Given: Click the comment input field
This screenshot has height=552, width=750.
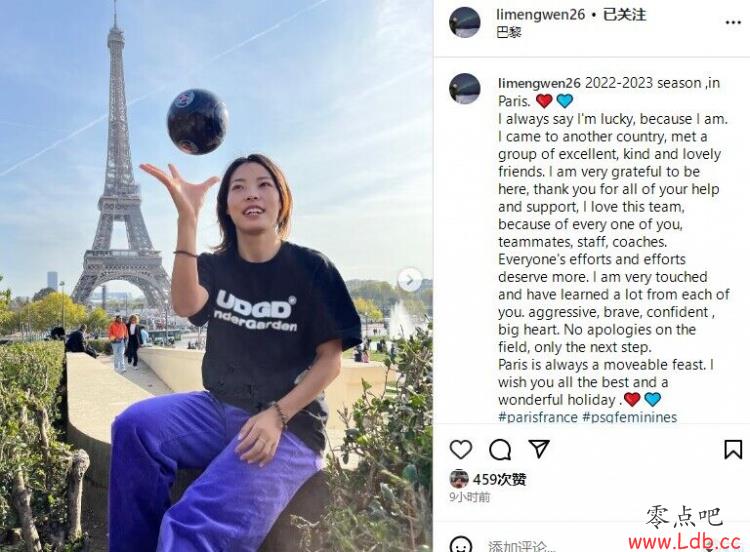Looking at the screenshot, I should point(555,545).
